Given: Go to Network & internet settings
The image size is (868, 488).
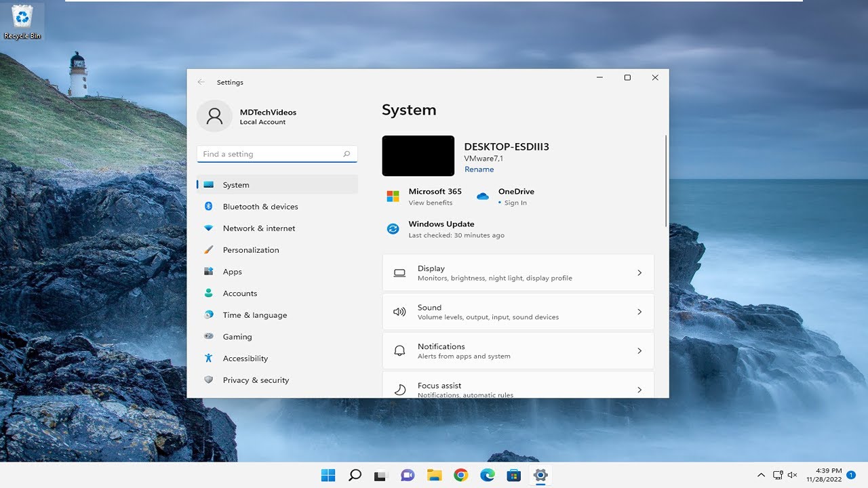Looking at the screenshot, I should click(x=277, y=228).
